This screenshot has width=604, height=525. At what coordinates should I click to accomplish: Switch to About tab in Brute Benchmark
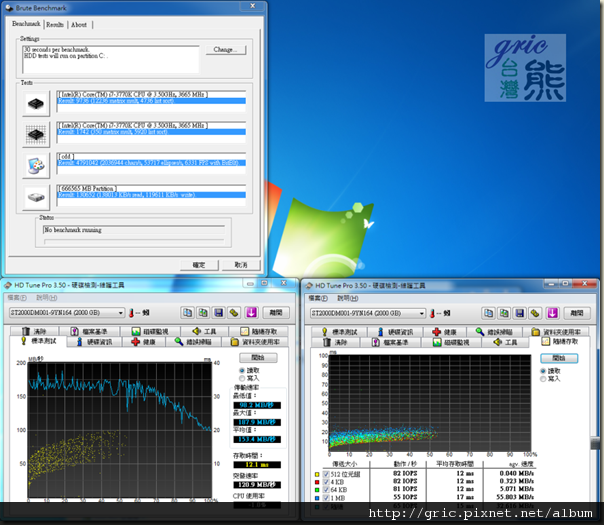(x=79, y=25)
